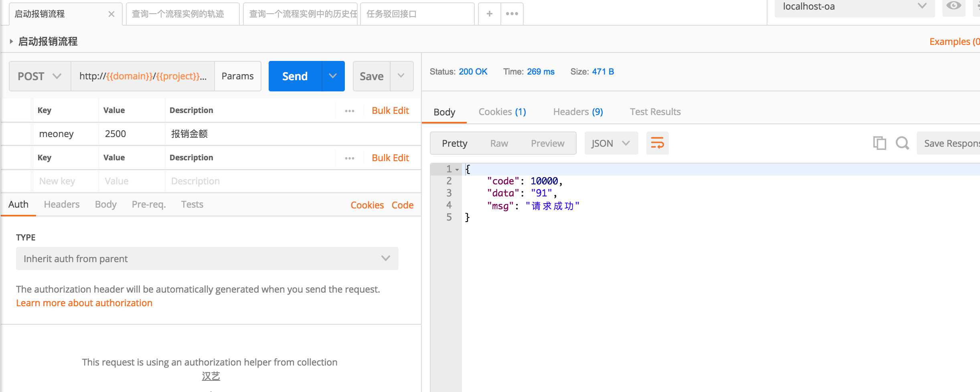The image size is (980, 392).
Task: Copy response body to clipboard
Action: click(x=879, y=143)
